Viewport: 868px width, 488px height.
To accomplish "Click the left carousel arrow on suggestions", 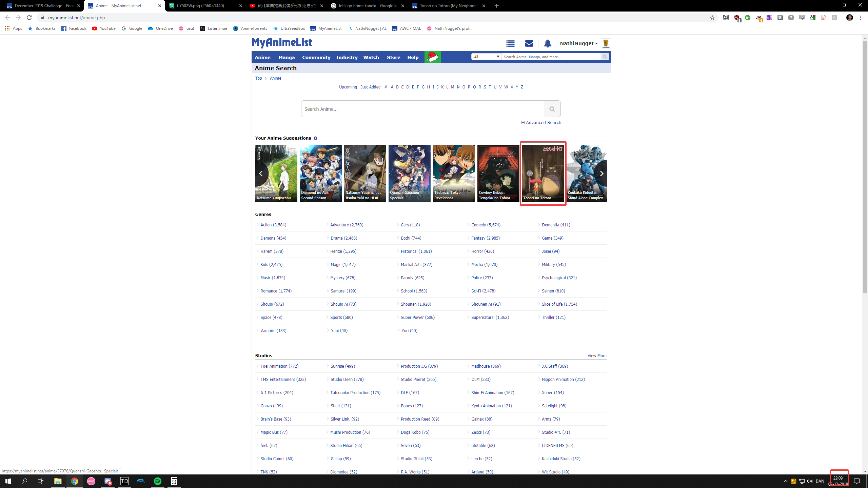I will 261,174.
